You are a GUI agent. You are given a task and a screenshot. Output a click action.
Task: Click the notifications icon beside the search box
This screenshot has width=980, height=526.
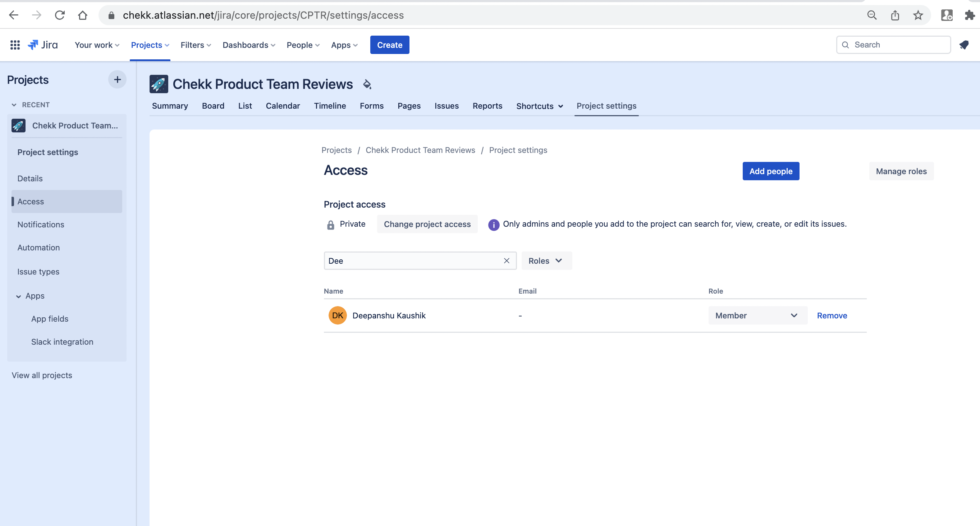coord(963,45)
